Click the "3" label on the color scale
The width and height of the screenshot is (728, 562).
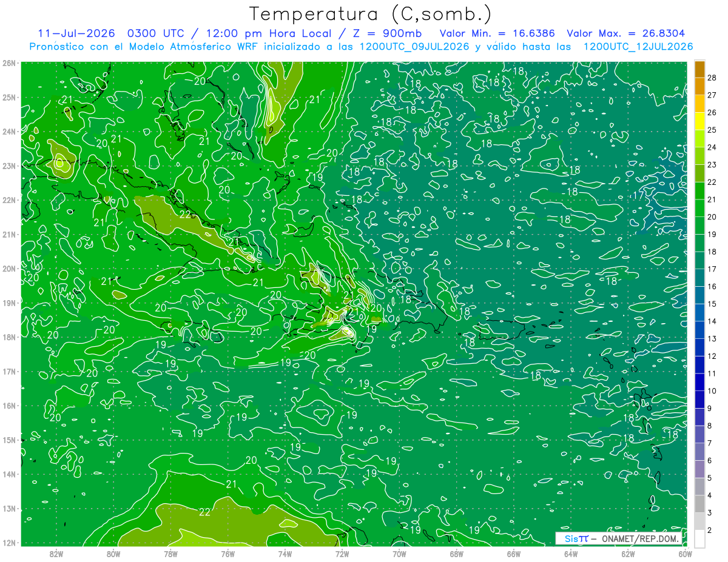pos(710,513)
